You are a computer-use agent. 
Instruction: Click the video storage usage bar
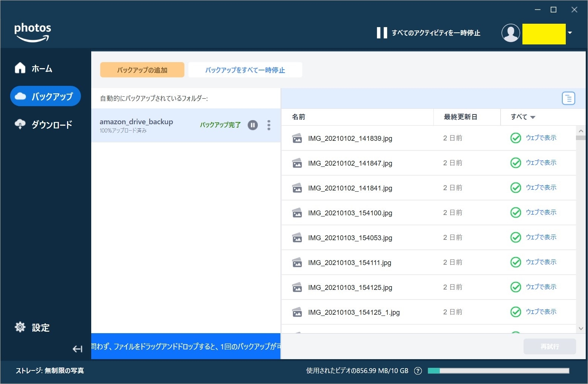pyautogui.click(x=498, y=371)
